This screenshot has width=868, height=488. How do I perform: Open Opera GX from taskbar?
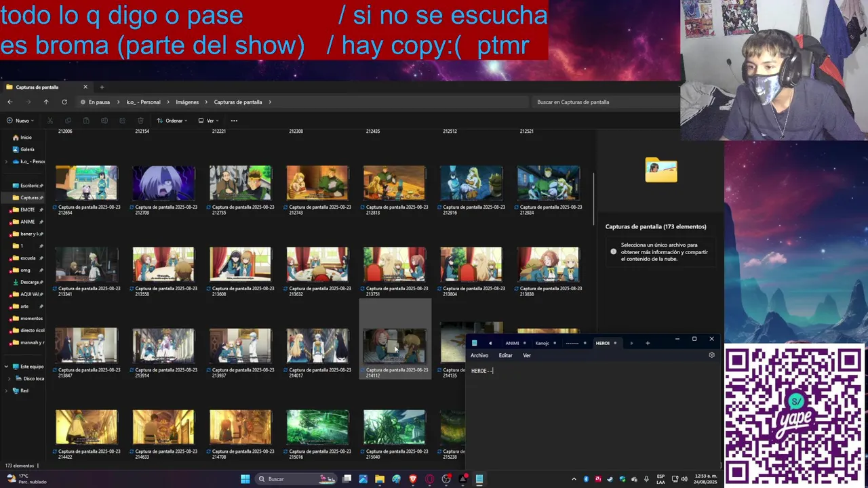coord(429,479)
